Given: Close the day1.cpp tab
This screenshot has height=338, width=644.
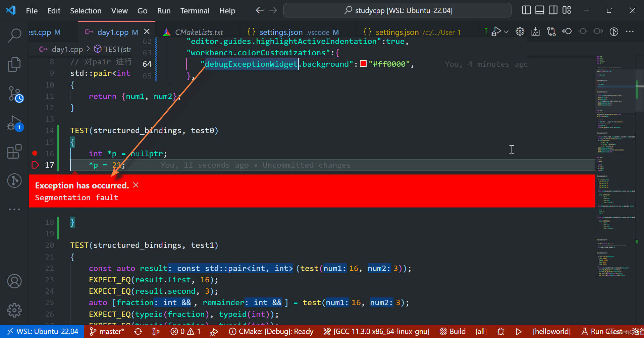Looking at the screenshot, I should [147, 32].
